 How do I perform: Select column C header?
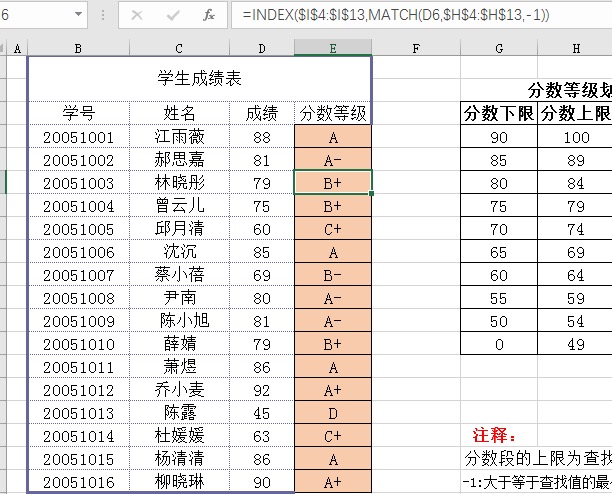click(x=179, y=48)
